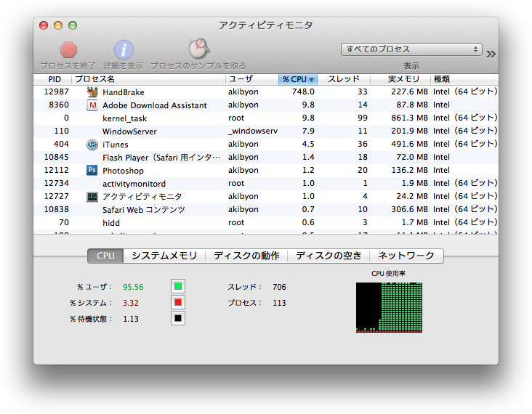Image resolution: width=532 pixels, height=414 pixels.
Task: Sort by the 実メモリ column header
Action: 400,79
